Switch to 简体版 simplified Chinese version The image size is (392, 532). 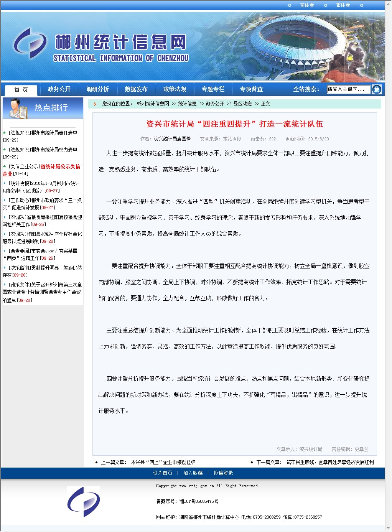click(307, 5)
